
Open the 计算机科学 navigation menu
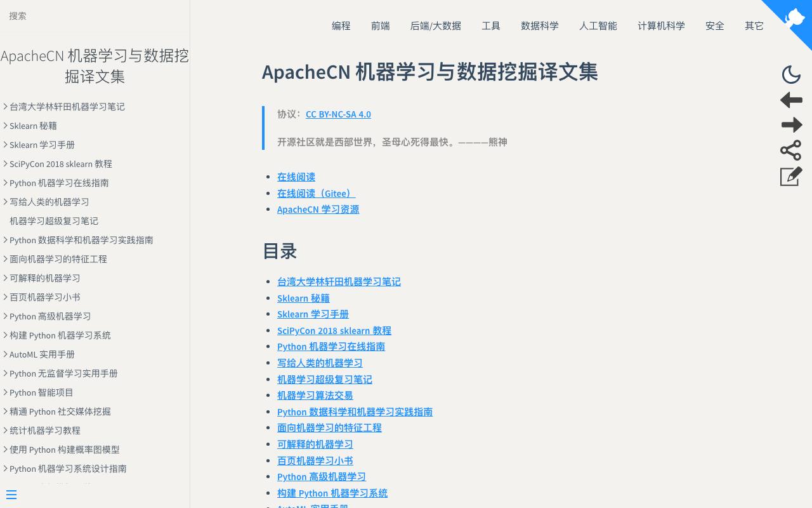(x=661, y=25)
